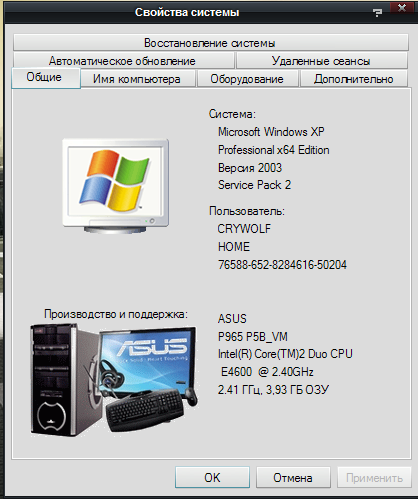Click the Отмена button
This screenshot has width=418, height=499.
tap(293, 478)
